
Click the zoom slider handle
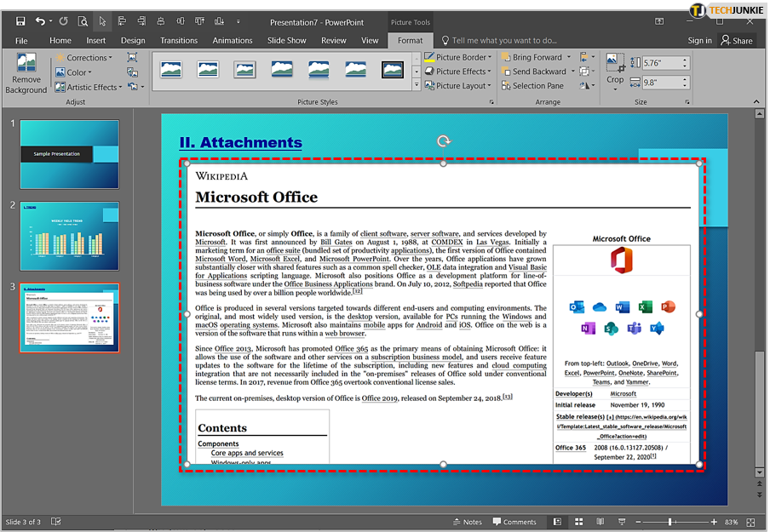[x=669, y=522]
